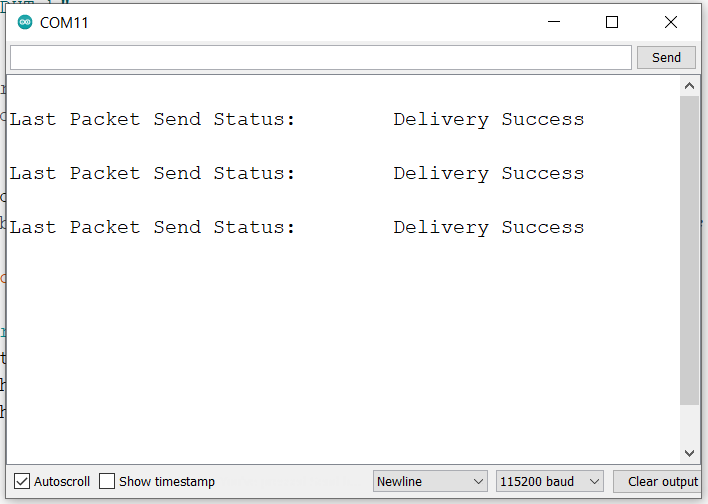Viewport: 708px width, 504px height.
Task: Click the second Last Packet Send Status line
Action: [x=152, y=174]
